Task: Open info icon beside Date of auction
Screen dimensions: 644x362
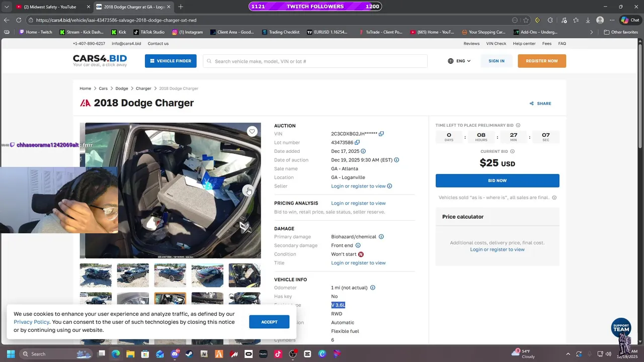Action: [x=396, y=160]
